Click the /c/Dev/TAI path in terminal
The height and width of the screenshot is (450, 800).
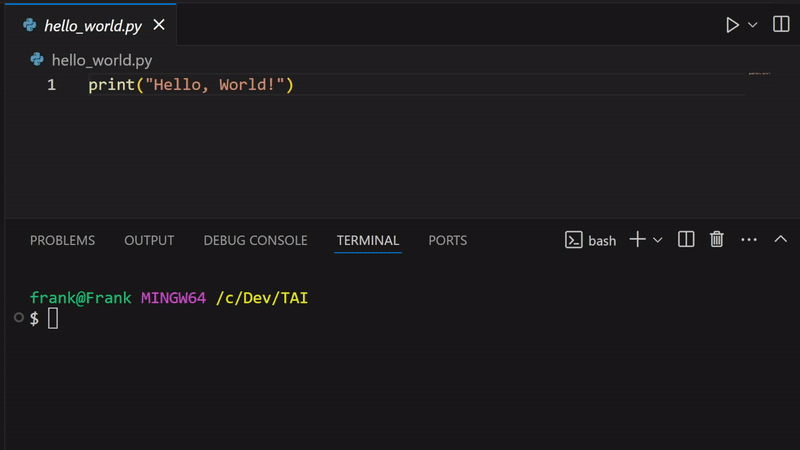coord(262,298)
